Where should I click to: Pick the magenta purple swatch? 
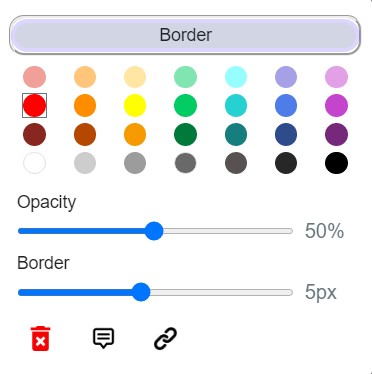[x=336, y=105]
